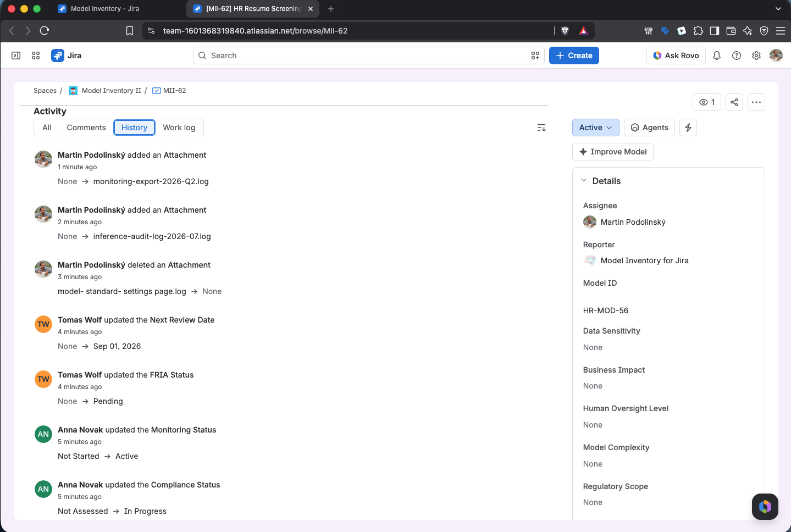Toggle watch issue eye button
The image size is (791, 532).
707,102
